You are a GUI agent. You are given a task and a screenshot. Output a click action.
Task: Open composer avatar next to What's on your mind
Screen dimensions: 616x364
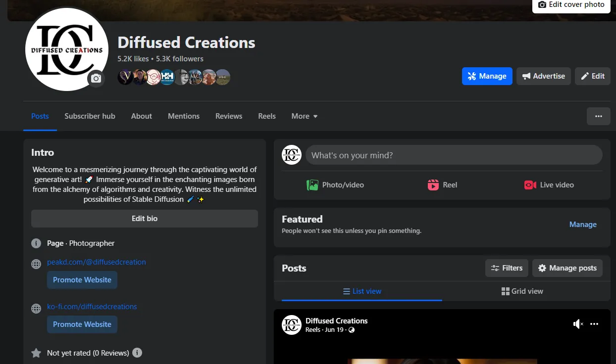[292, 155]
